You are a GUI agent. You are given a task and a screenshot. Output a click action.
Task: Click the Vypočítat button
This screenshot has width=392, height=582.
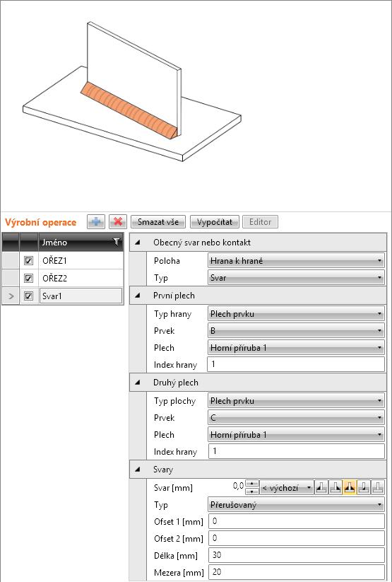pos(214,222)
